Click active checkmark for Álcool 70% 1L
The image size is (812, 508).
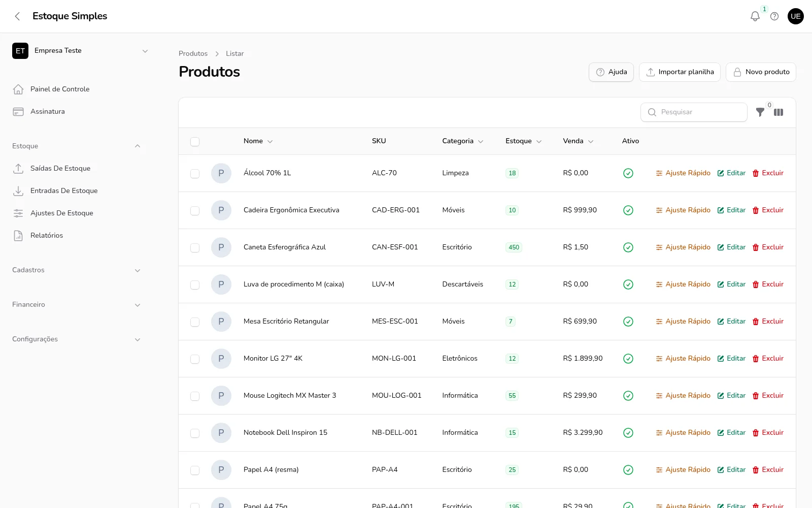(628, 173)
